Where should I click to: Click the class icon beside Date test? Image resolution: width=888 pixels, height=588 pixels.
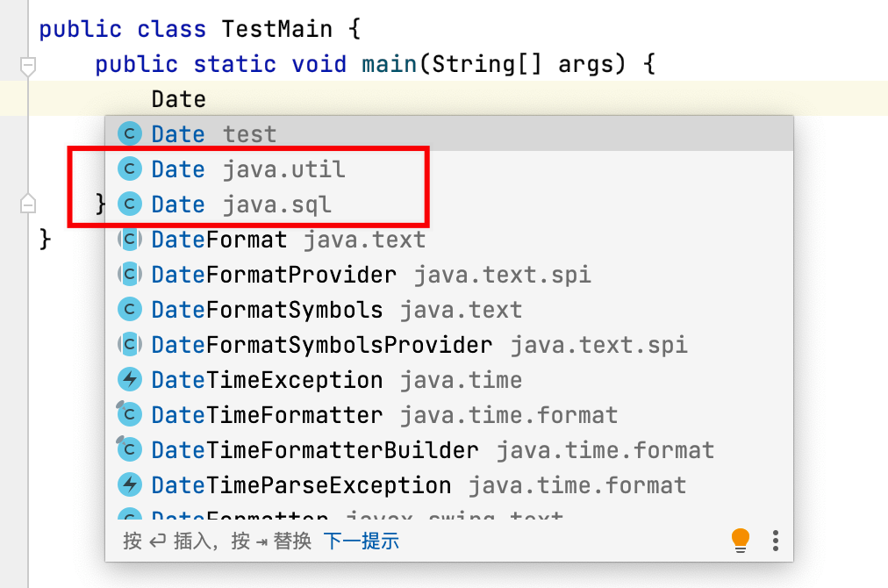130,134
